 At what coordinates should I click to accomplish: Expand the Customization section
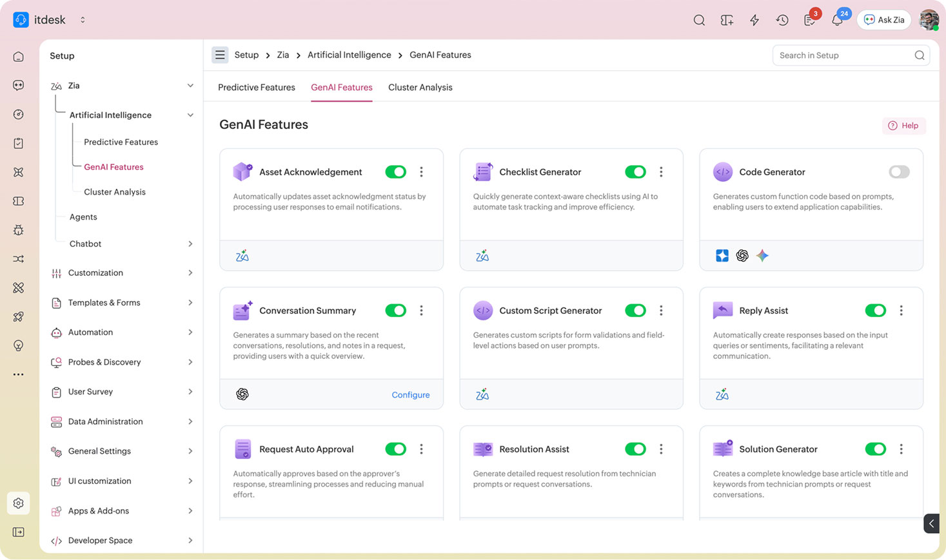click(x=190, y=273)
